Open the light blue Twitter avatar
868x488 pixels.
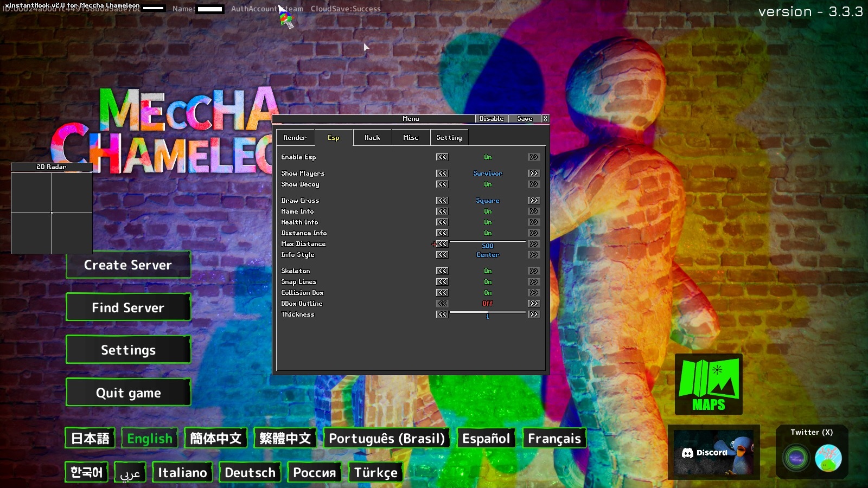coord(828,458)
